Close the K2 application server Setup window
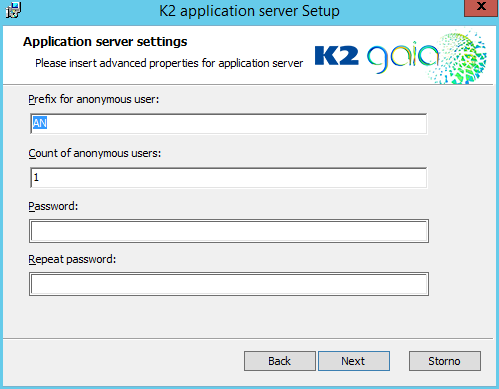499x389 pixels. 481,7
